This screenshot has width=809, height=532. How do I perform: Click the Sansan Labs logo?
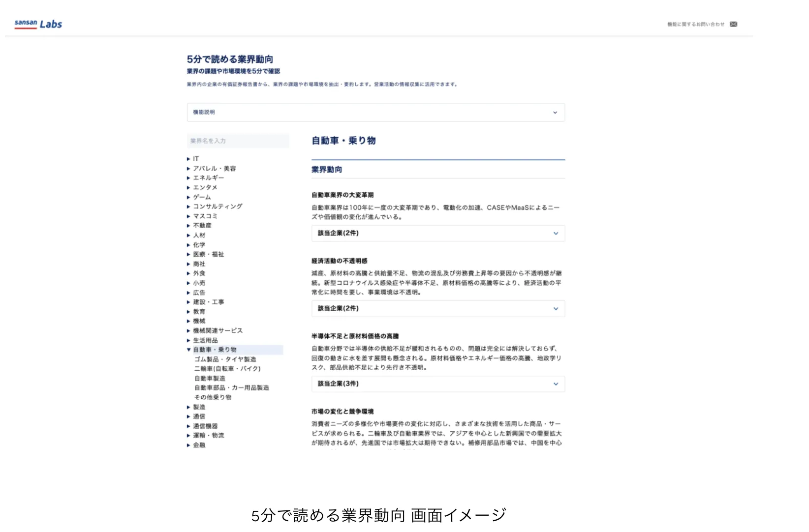point(38,24)
